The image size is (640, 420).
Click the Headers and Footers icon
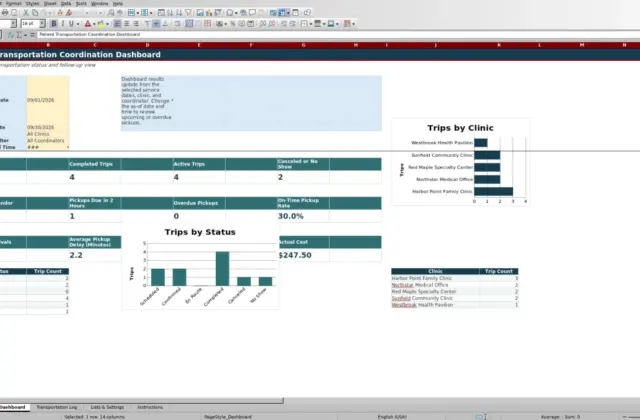[261, 13]
